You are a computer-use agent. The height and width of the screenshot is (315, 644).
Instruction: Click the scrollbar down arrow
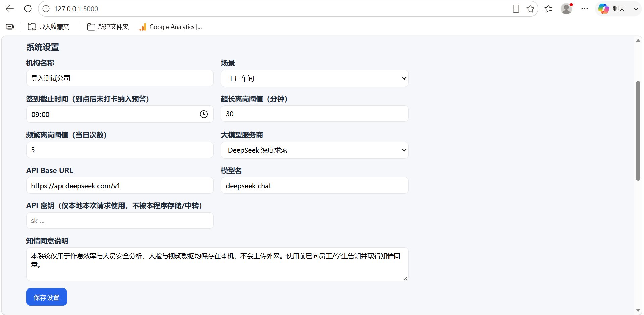coord(638,310)
